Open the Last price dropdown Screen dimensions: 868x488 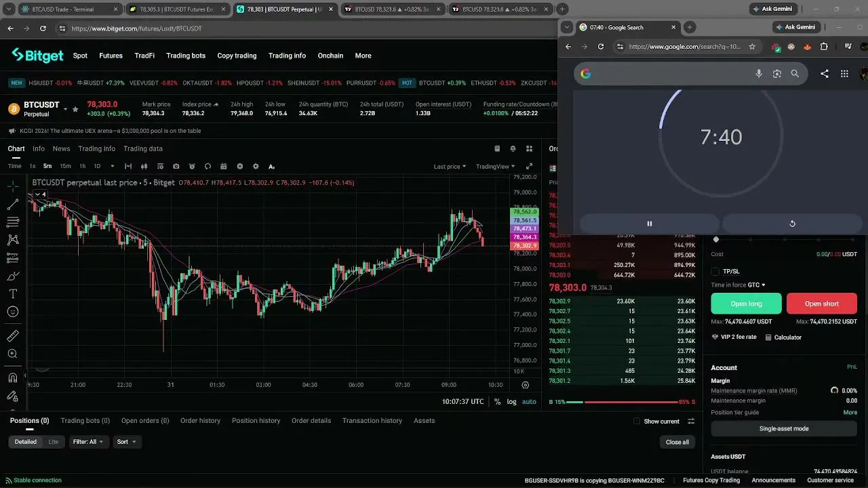point(450,167)
